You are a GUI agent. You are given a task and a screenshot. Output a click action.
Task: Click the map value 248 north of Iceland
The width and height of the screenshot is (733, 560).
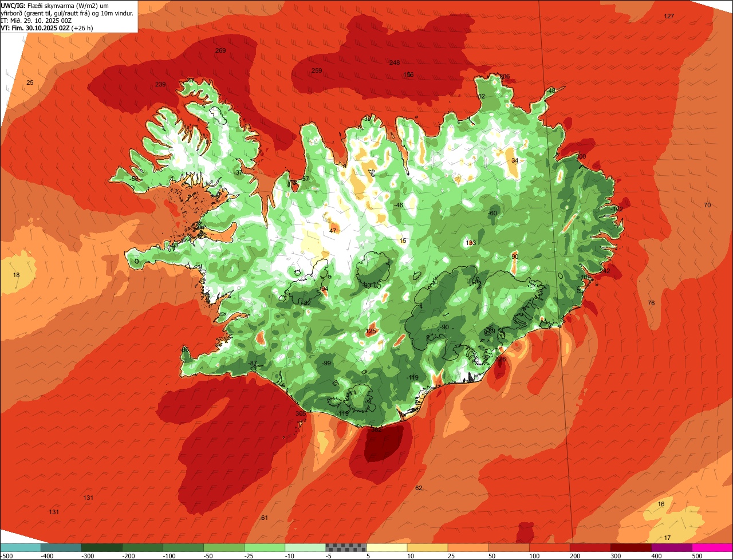click(x=395, y=62)
